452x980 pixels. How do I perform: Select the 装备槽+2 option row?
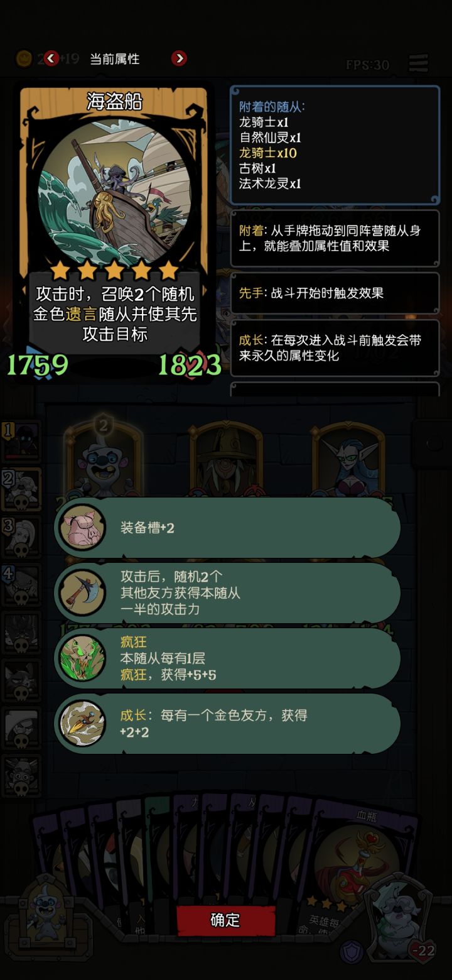[x=227, y=528]
